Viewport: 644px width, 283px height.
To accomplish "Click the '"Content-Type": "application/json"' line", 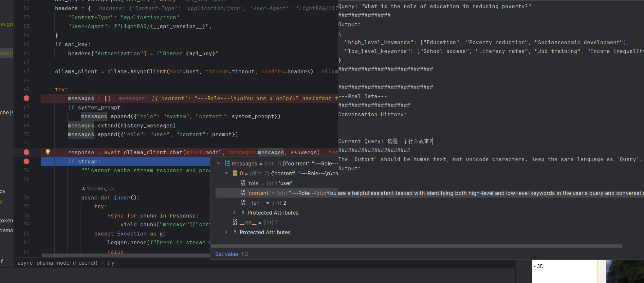I will pos(125,17).
